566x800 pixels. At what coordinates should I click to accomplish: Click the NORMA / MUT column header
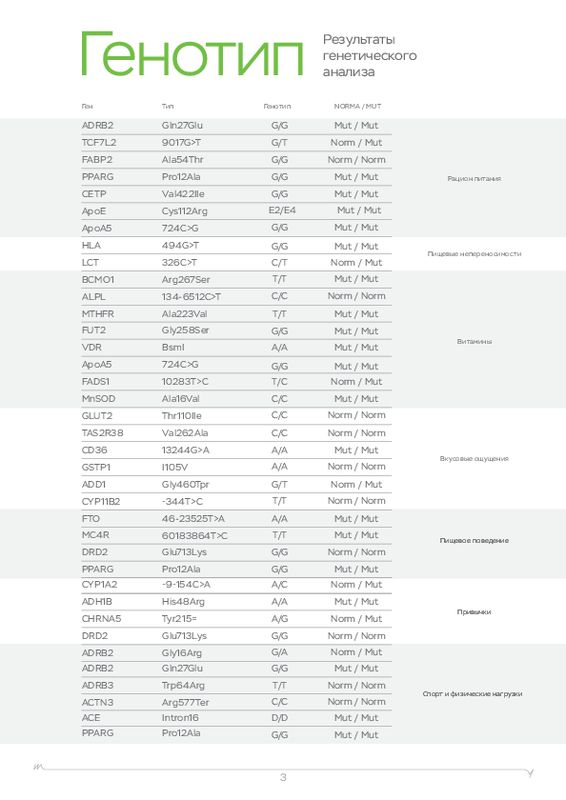coord(357,107)
